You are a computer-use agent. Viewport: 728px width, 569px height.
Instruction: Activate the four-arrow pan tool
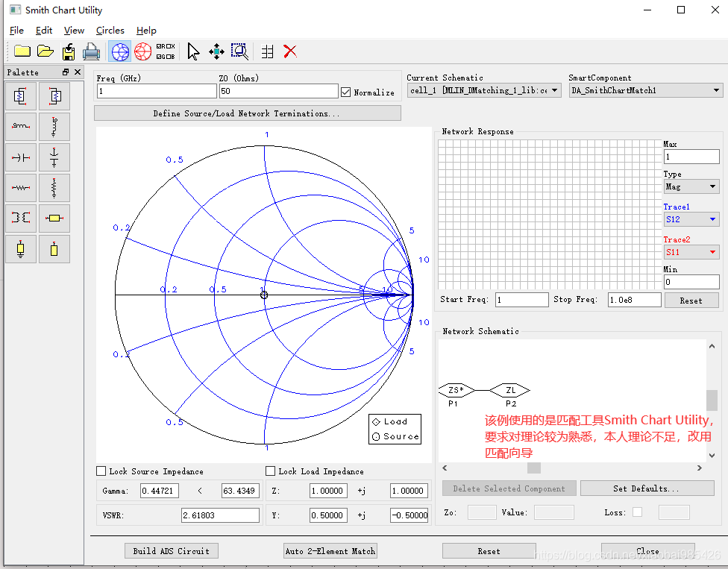[x=216, y=51]
